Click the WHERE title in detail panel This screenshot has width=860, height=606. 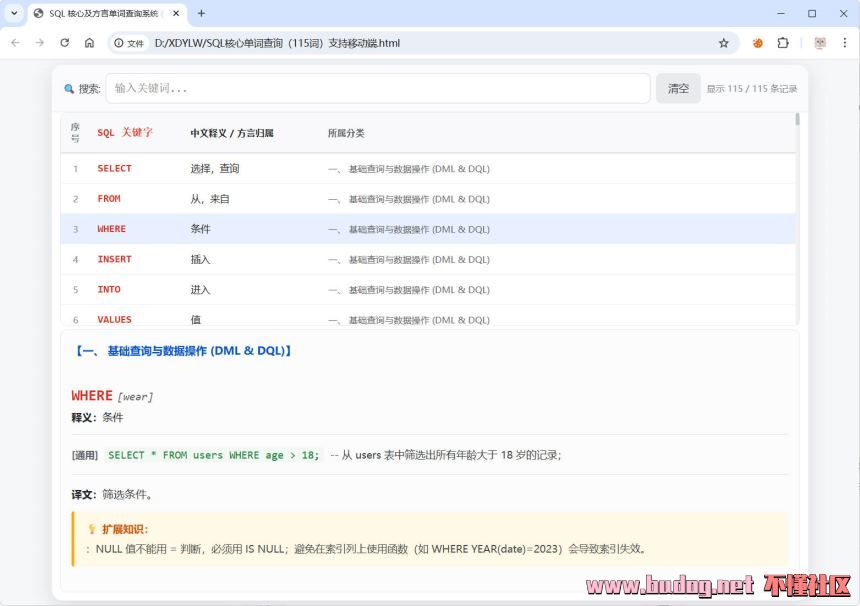92,395
